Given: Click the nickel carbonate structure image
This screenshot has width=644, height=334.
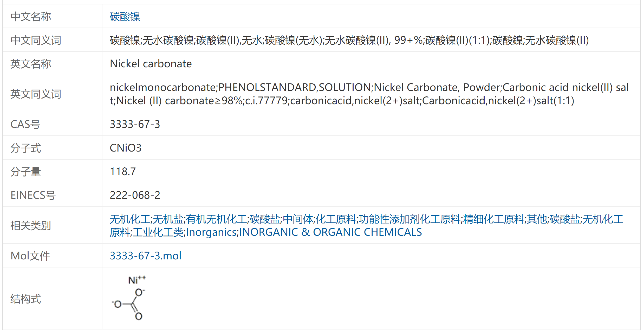Looking at the screenshot, I should (129, 298).
